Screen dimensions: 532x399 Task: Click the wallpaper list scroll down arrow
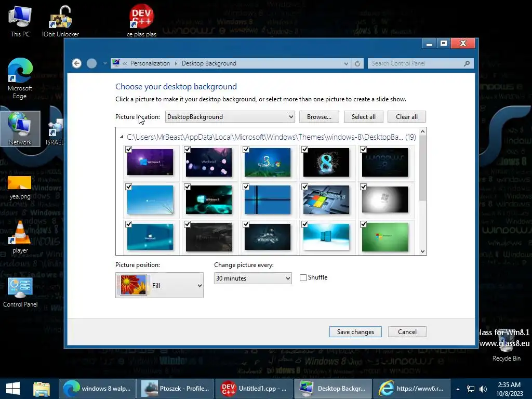click(x=422, y=251)
